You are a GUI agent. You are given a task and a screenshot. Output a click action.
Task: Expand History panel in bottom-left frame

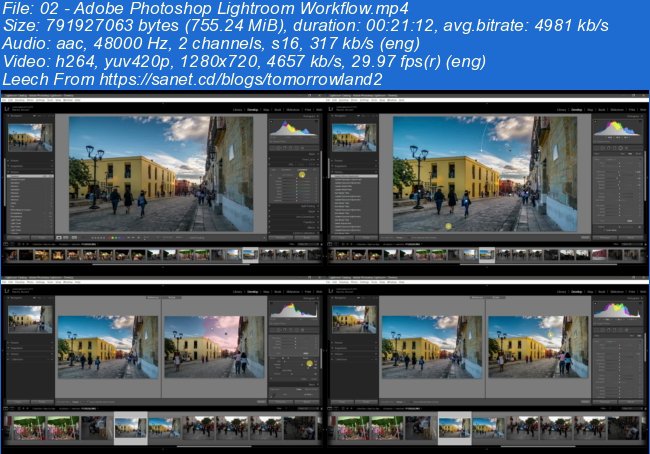pyautogui.click(x=30, y=354)
